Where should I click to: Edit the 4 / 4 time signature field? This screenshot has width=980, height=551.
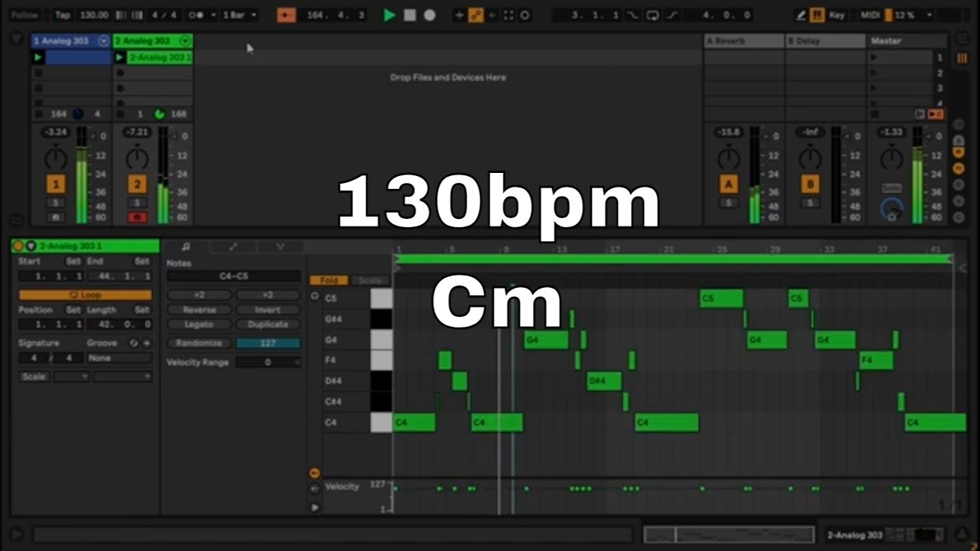164,15
